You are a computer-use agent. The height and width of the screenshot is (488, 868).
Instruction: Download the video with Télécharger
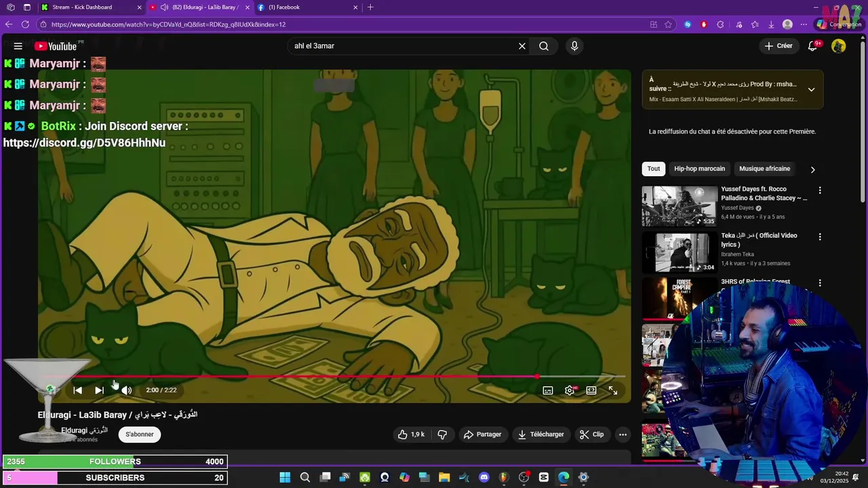pos(541,434)
